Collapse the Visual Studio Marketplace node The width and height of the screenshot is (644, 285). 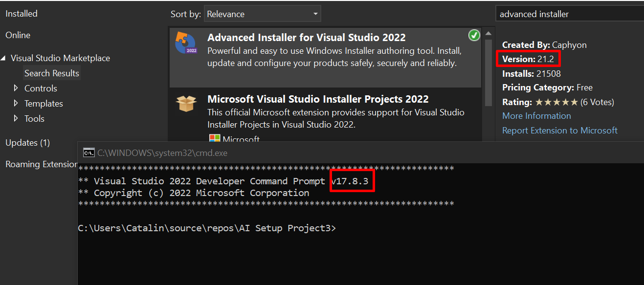(4, 58)
